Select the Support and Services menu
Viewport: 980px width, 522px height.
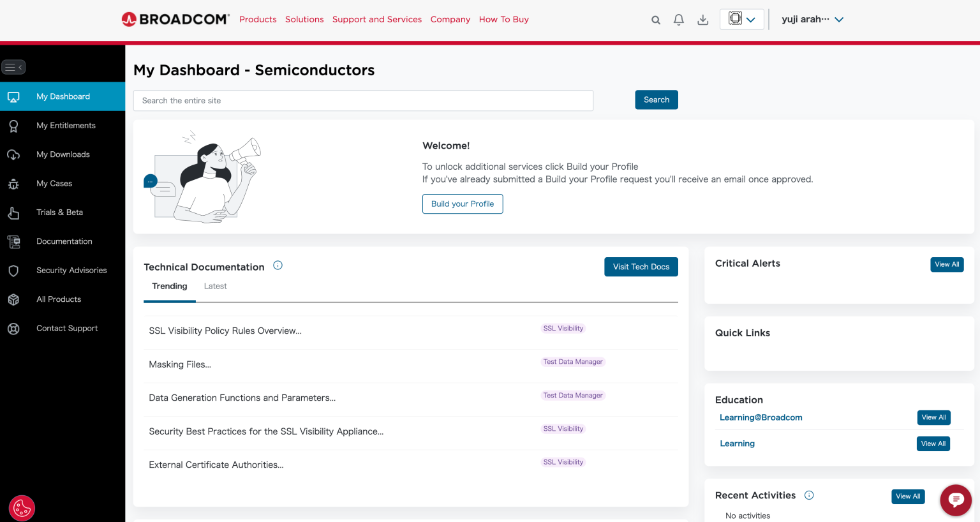click(376, 19)
